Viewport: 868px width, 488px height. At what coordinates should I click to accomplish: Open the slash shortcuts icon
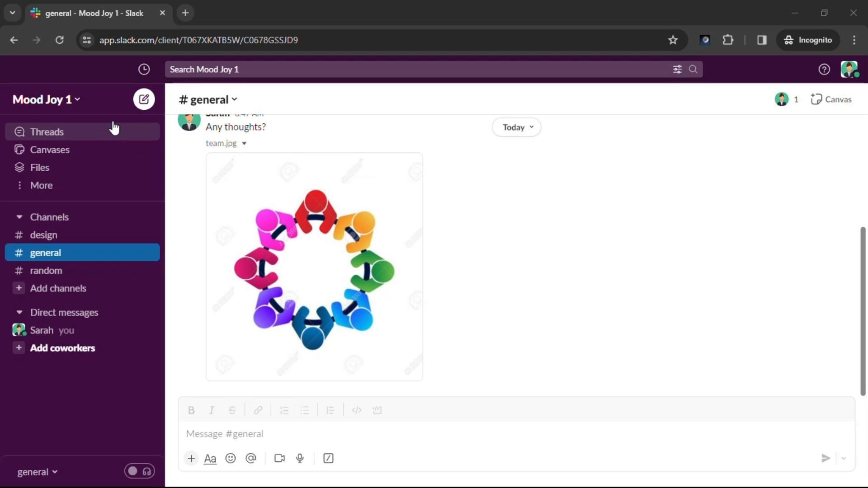coord(329,458)
